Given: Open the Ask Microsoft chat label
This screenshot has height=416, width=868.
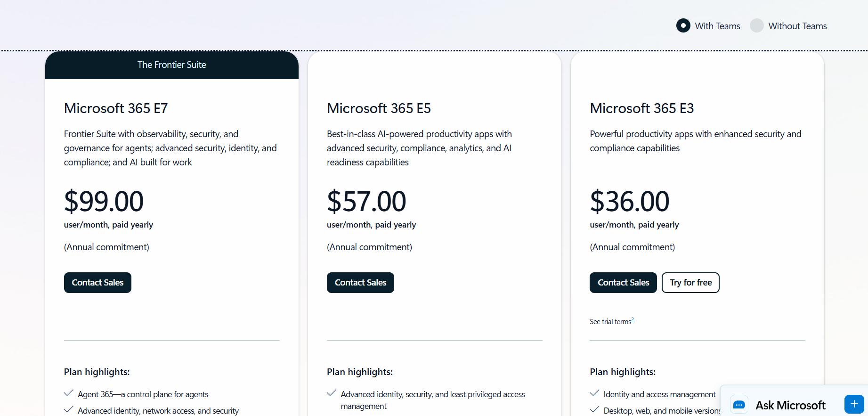Looking at the screenshot, I should 790,405.
